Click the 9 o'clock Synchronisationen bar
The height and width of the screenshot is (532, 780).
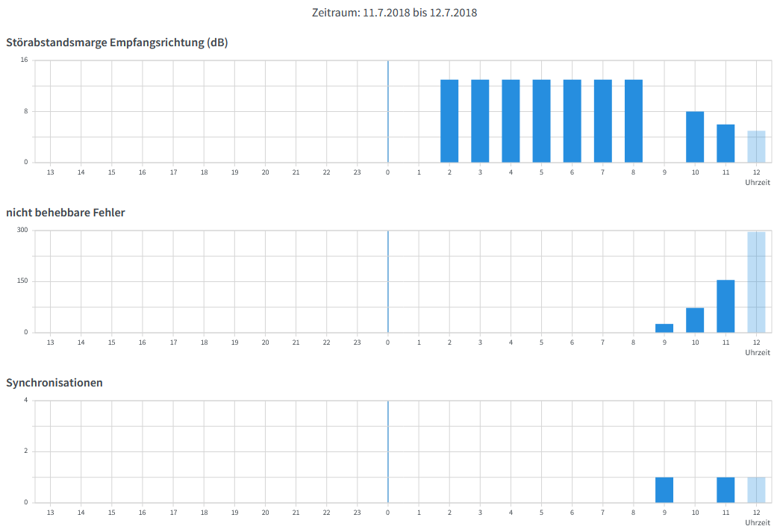pos(664,489)
